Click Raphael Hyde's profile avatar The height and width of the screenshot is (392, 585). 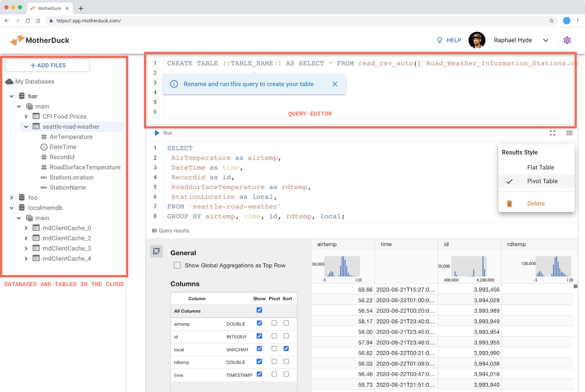477,40
